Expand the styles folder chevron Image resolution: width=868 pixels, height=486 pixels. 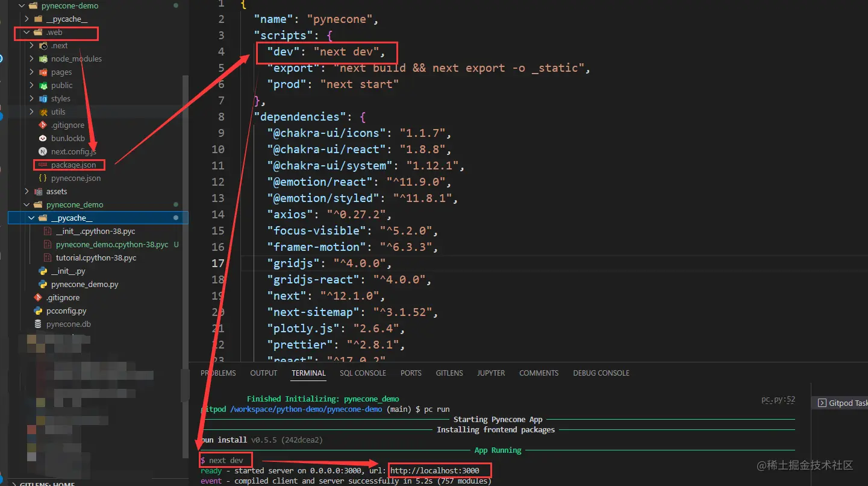coord(31,99)
